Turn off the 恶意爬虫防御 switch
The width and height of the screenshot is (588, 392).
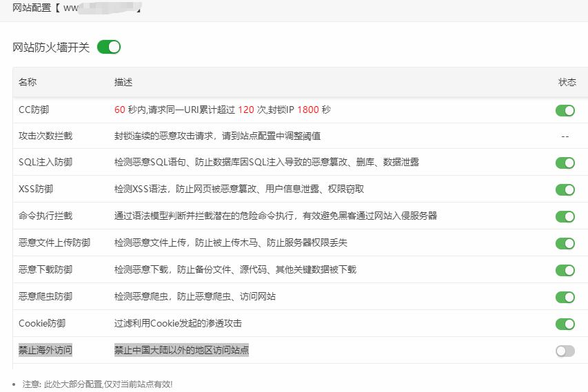(x=565, y=297)
